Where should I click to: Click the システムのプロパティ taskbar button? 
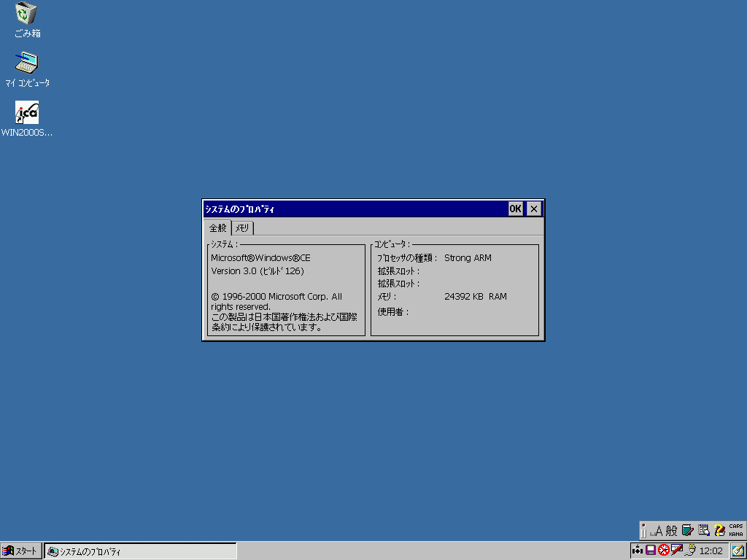click(141, 551)
